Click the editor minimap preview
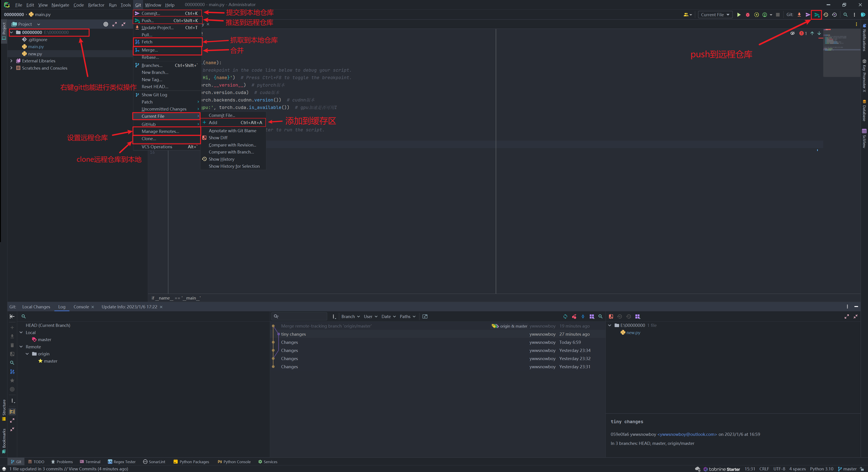 point(841,52)
